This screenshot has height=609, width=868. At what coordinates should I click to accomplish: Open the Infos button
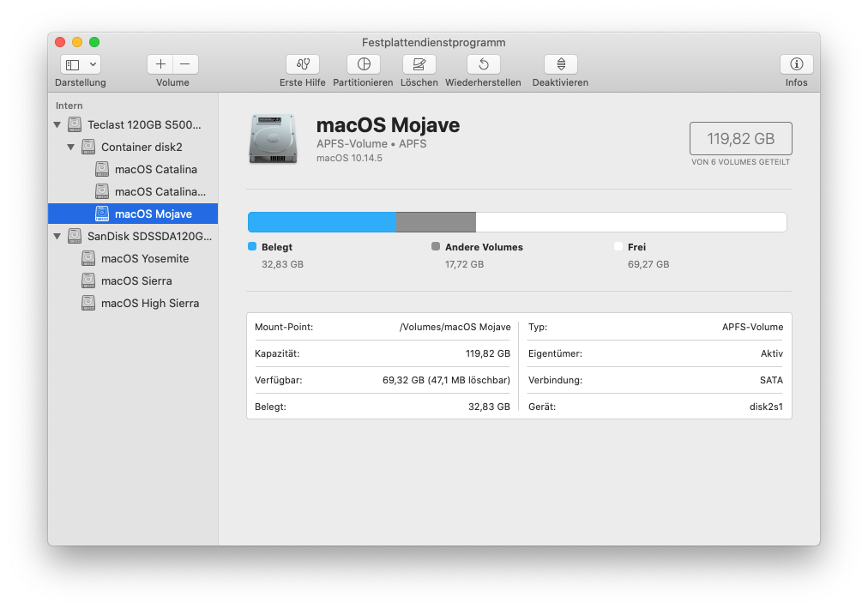tap(797, 64)
